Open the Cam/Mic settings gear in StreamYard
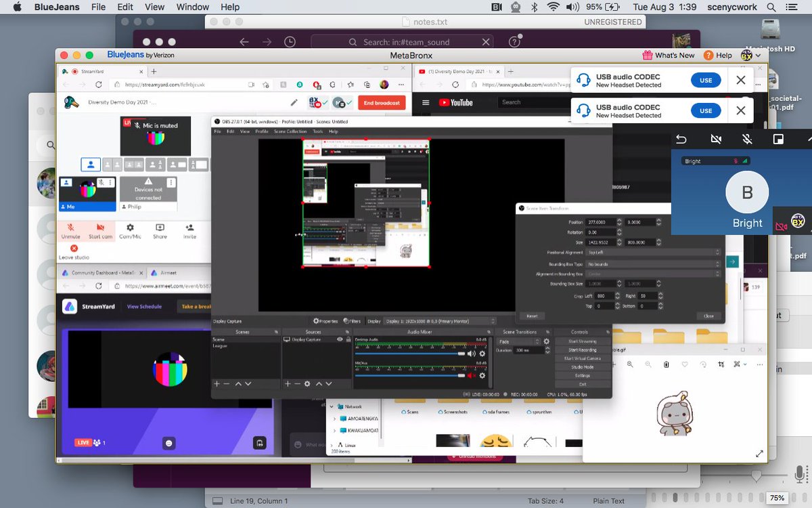Viewport: 812px width, 508px height. click(x=130, y=228)
